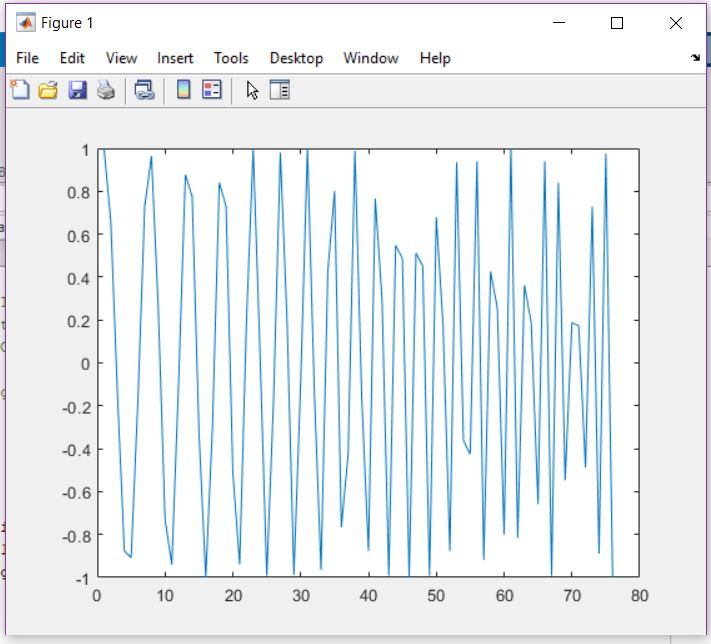Print the figure with the printer icon

click(106, 90)
